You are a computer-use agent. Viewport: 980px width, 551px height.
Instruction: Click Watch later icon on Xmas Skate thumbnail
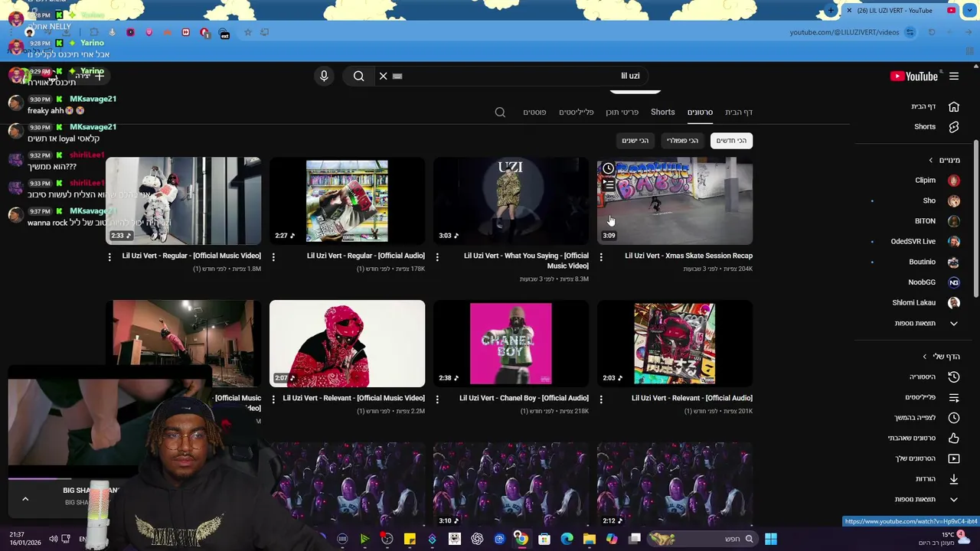click(608, 168)
